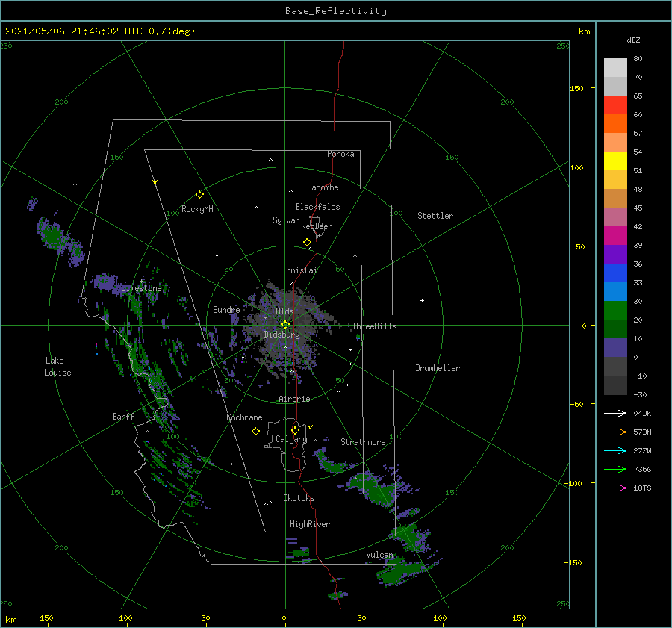The image size is (672, 628).
Task: Click the green 7356 arrow in legend
Action: 615,470
